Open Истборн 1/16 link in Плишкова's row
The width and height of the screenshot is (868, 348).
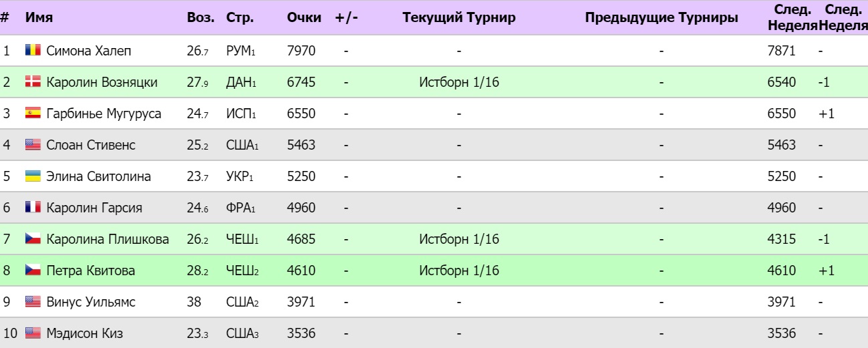pos(459,239)
